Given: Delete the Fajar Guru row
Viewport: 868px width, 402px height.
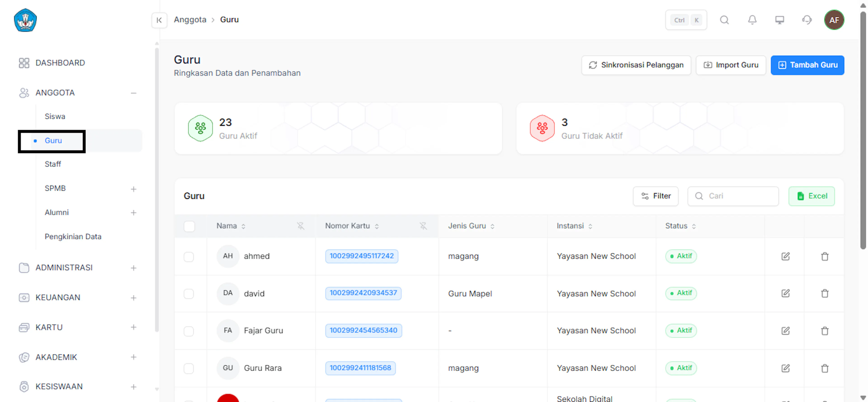Looking at the screenshot, I should tap(825, 331).
